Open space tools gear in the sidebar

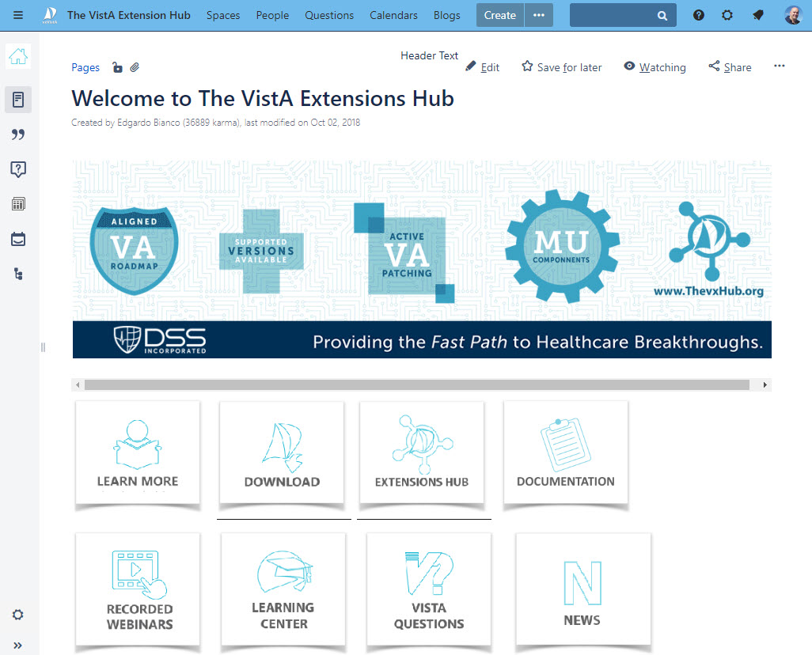[x=18, y=615]
